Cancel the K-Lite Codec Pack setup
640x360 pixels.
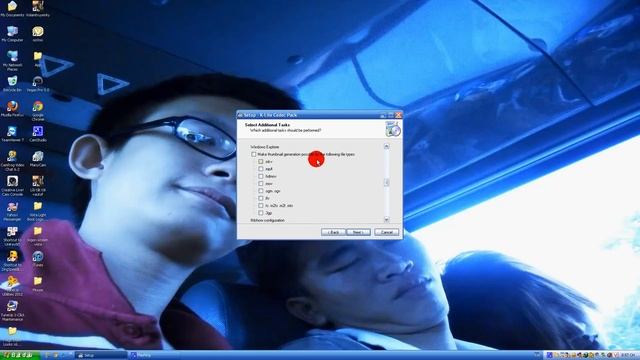coord(386,232)
